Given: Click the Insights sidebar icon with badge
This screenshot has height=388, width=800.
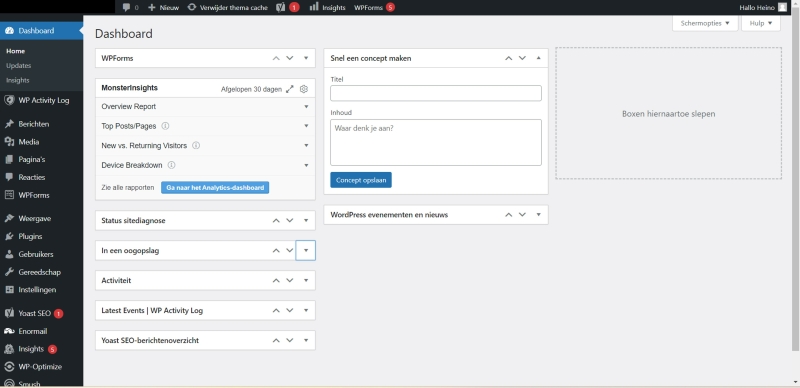Looking at the screenshot, I should (x=9, y=349).
